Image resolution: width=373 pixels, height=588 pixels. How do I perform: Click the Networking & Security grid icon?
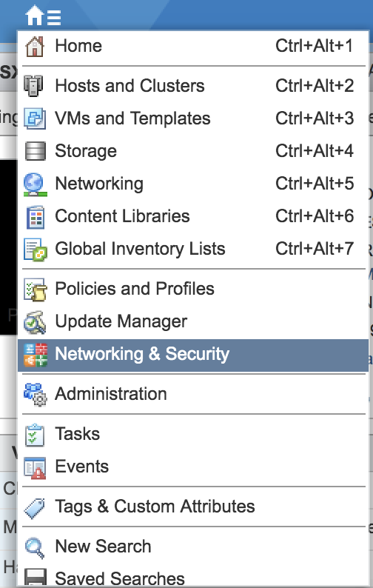click(36, 355)
